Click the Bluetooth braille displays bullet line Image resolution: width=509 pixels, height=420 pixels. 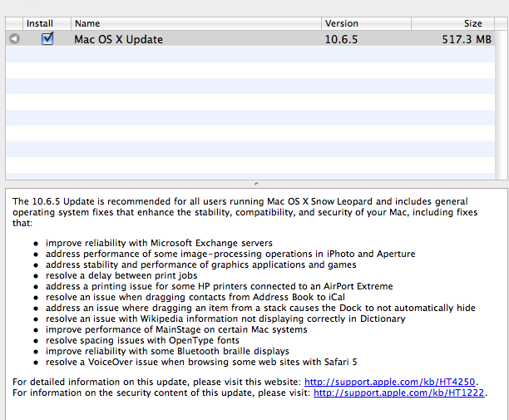pos(167,351)
